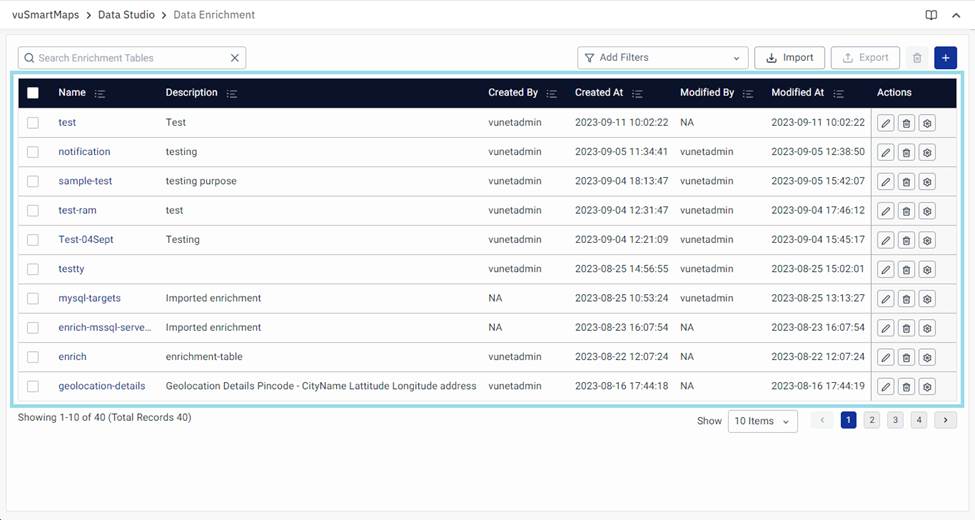The width and height of the screenshot is (975, 520).
Task: Expand the 10 Items page size dropdown
Action: click(762, 421)
